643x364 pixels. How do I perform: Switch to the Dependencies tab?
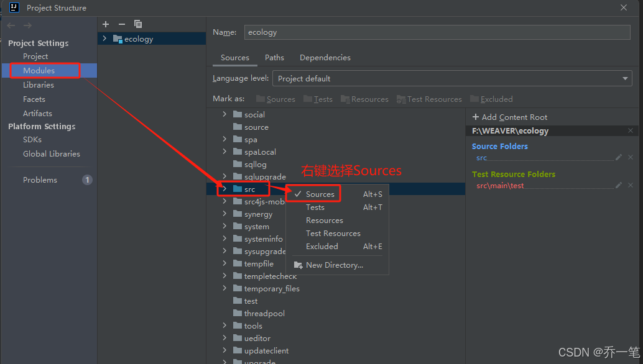click(x=325, y=58)
